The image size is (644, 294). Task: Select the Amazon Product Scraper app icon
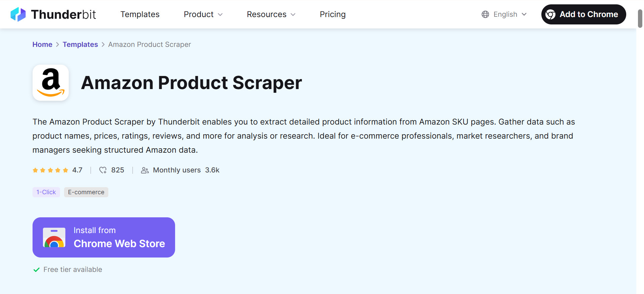click(50, 83)
